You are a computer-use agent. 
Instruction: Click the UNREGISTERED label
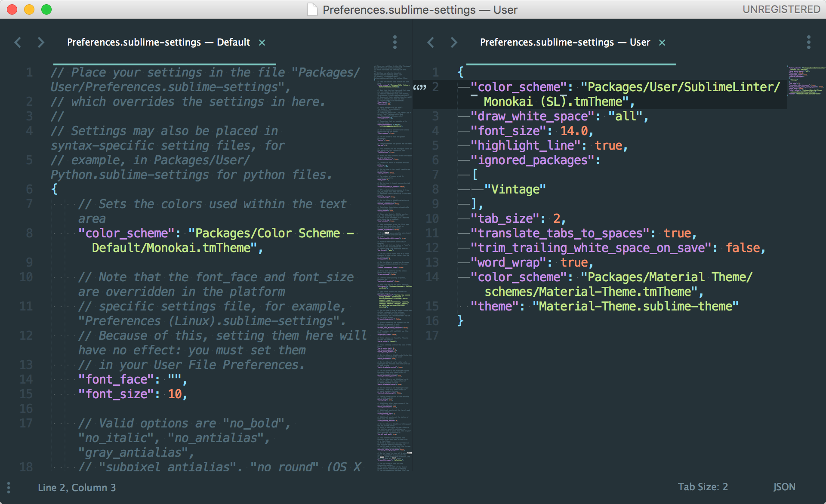point(781,9)
